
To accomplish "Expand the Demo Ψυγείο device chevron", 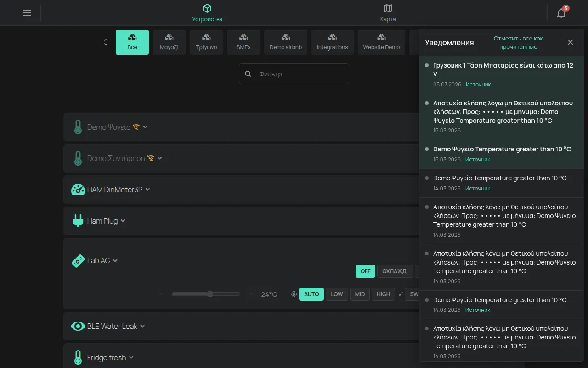I will pyautogui.click(x=145, y=127).
